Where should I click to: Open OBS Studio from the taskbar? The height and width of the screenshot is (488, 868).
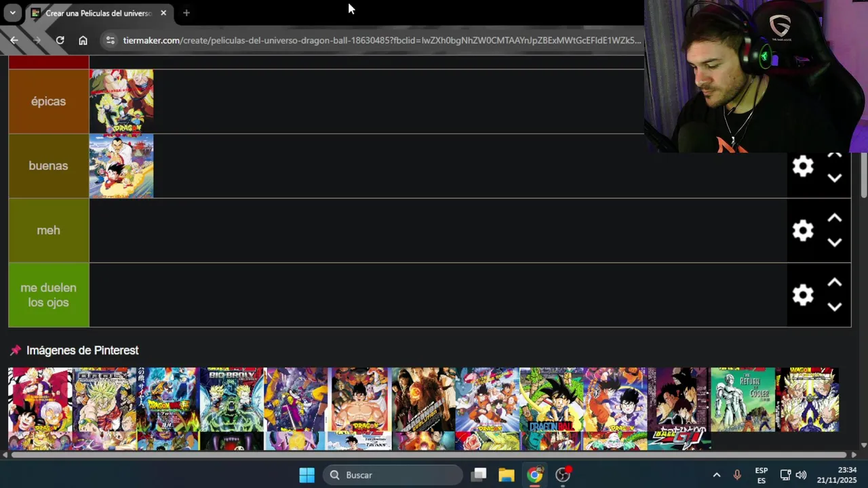tap(563, 475)
